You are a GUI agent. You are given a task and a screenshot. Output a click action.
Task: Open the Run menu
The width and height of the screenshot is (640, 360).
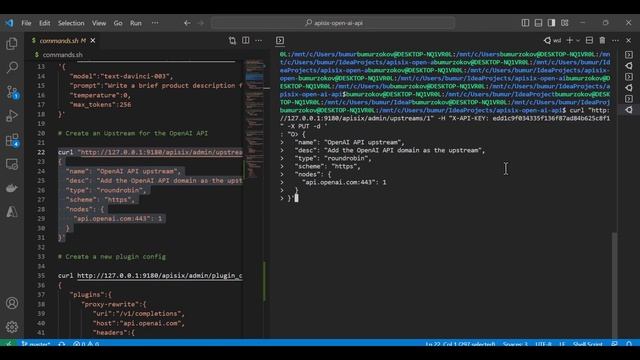pos(136,23)
